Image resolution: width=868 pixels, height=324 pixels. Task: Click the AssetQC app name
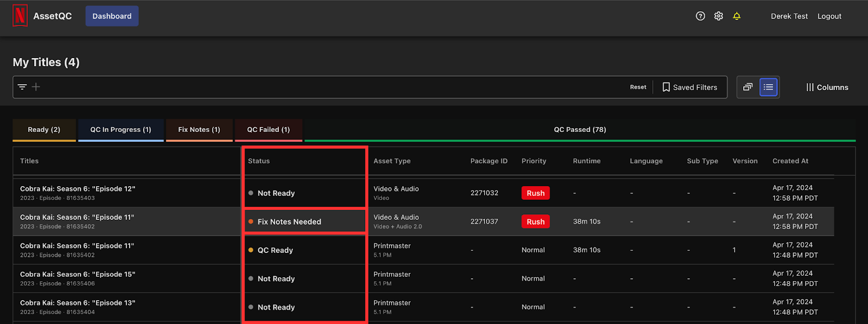coord(53,16)
